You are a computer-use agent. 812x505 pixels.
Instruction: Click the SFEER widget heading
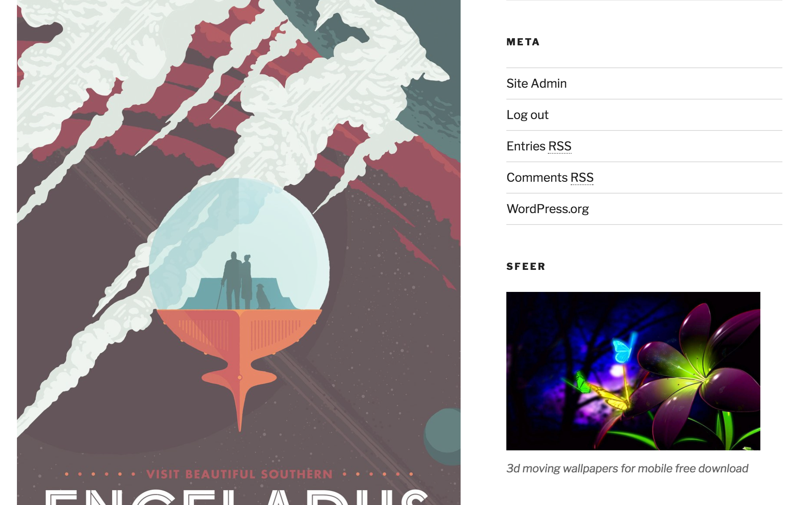pyautogui.click(x=526, y=266)
